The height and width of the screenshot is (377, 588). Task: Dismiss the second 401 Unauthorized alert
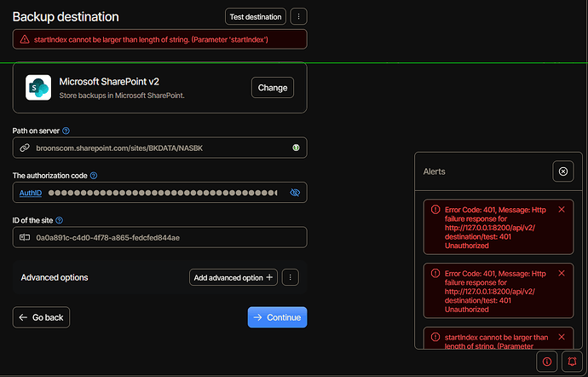point(561,274)
